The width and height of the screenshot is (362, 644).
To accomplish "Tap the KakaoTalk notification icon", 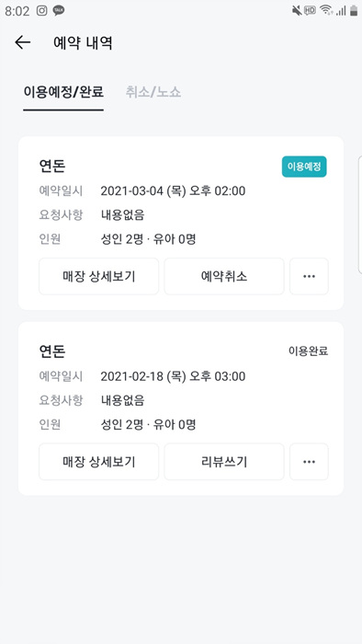I will [x=59, y=11].
